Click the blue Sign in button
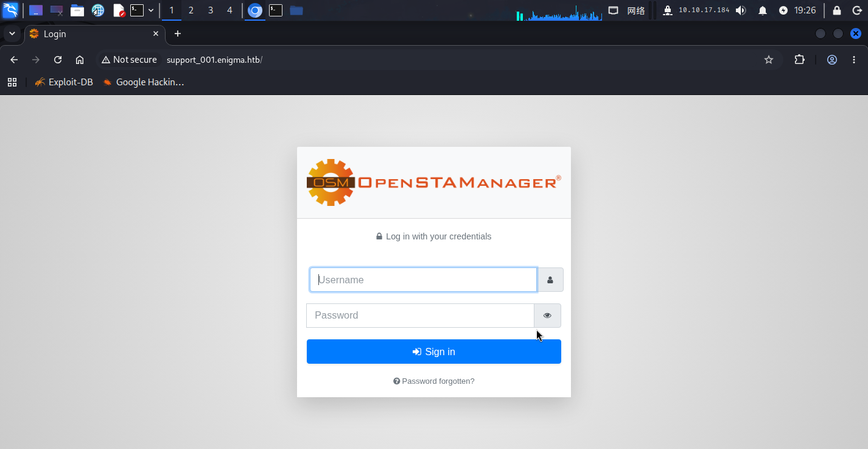This screenshot has height=449, width=868. point(434,352)
